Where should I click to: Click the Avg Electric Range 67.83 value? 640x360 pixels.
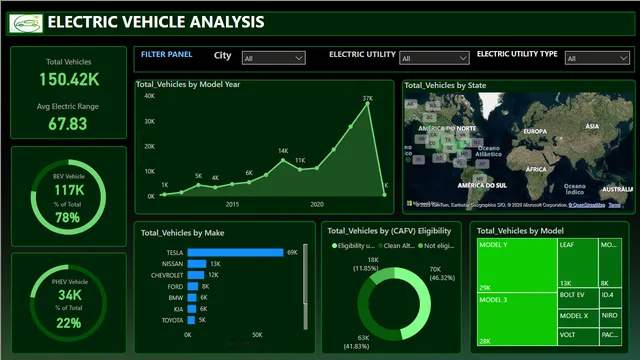coord(68,124)
